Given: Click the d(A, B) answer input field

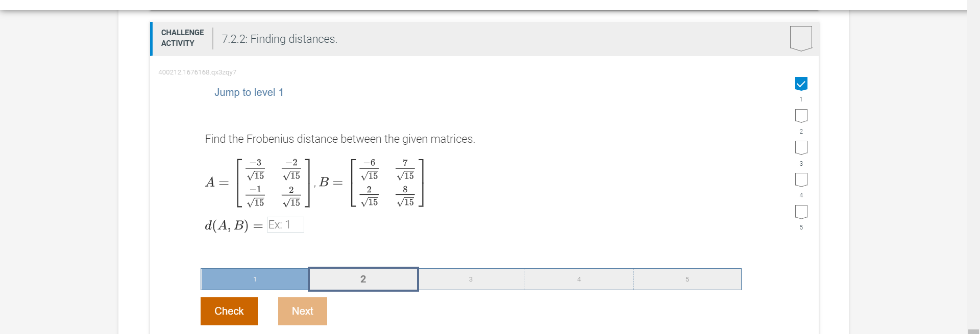Looking at the screenshot, I should point(285,224).
